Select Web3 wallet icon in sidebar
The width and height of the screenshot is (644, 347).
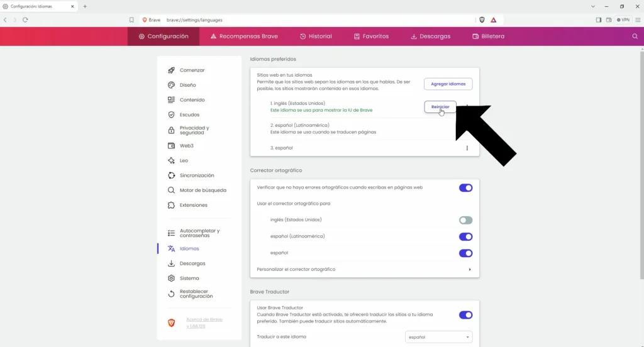[171, 146]
